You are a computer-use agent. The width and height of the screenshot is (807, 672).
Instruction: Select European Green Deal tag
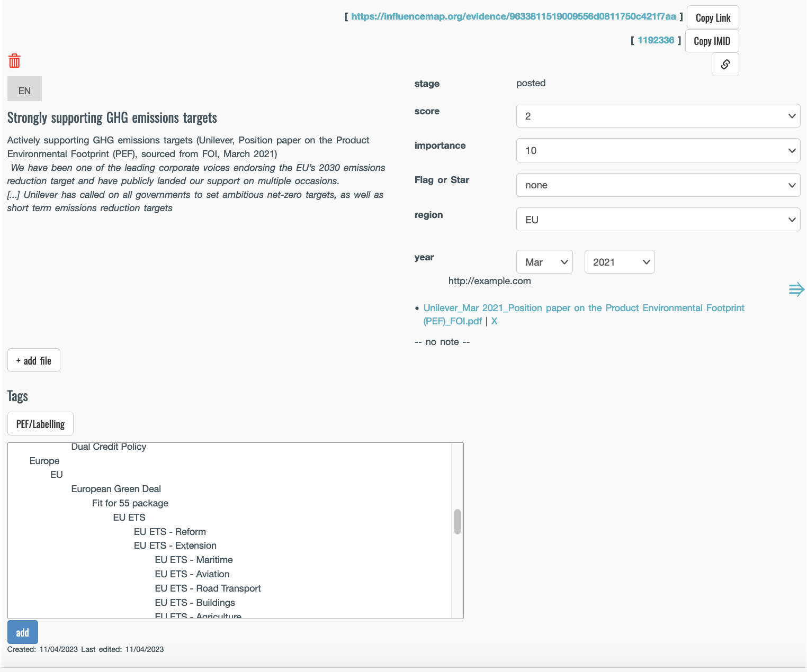pyautogui.click(x=116, y=489)
